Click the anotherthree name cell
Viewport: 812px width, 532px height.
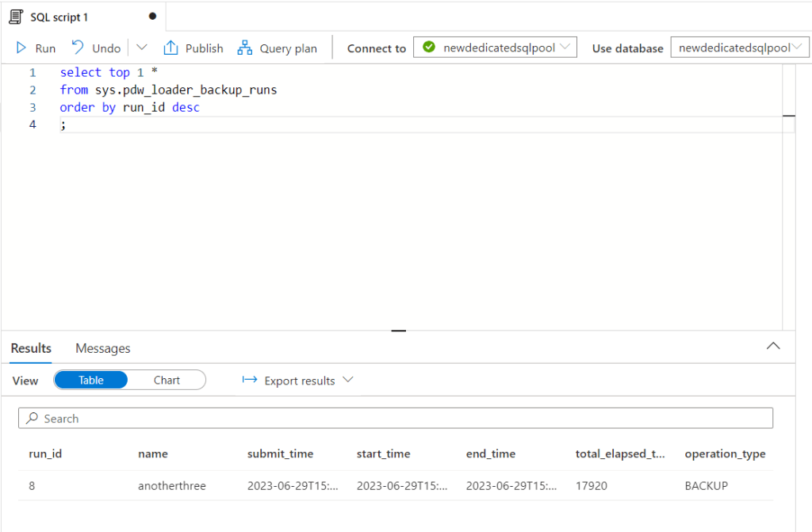click(171, 486)
